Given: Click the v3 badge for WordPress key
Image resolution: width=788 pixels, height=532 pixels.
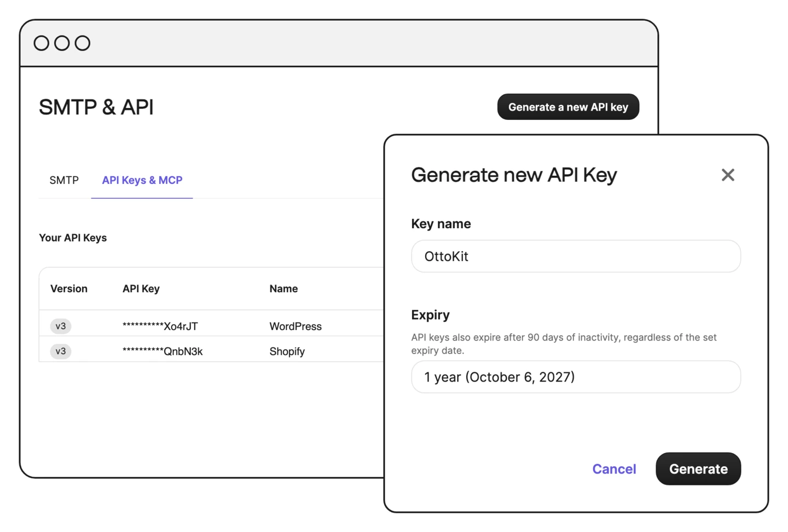Looking at the screenshot, I should (61, 326).
